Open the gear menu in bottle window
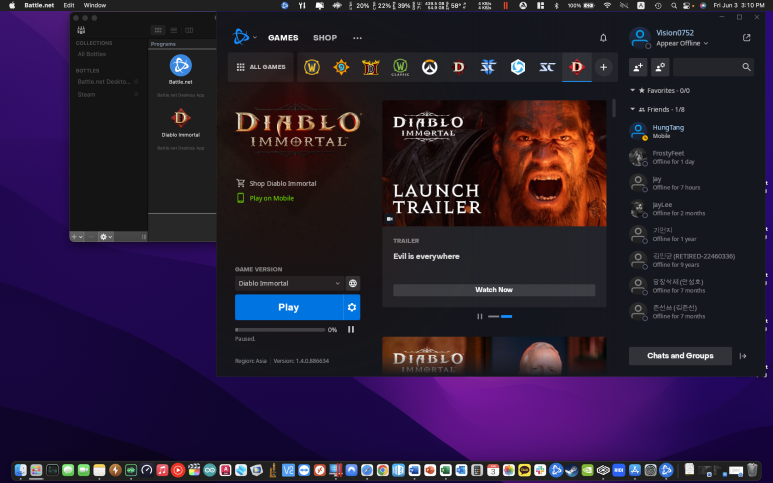The width and height of the screenshot is (773, 483). coord(106,237)
